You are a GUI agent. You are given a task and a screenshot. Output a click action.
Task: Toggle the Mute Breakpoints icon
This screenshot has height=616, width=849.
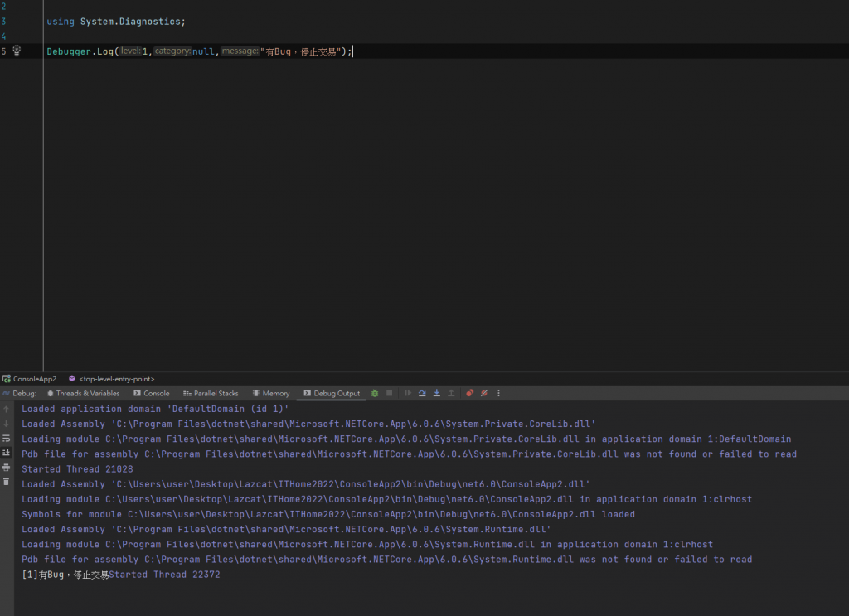(x=484, y=394)
